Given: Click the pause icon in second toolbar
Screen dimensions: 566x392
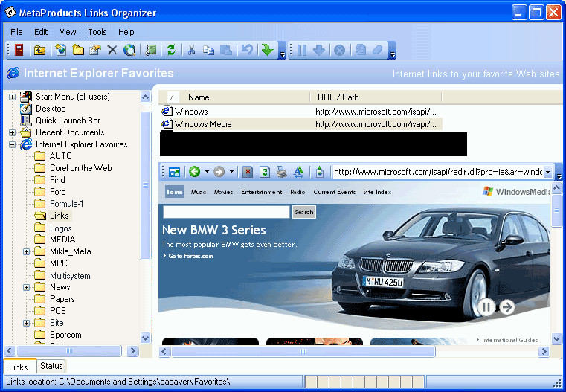Looking at the screenshot, I should pos(302,50).
